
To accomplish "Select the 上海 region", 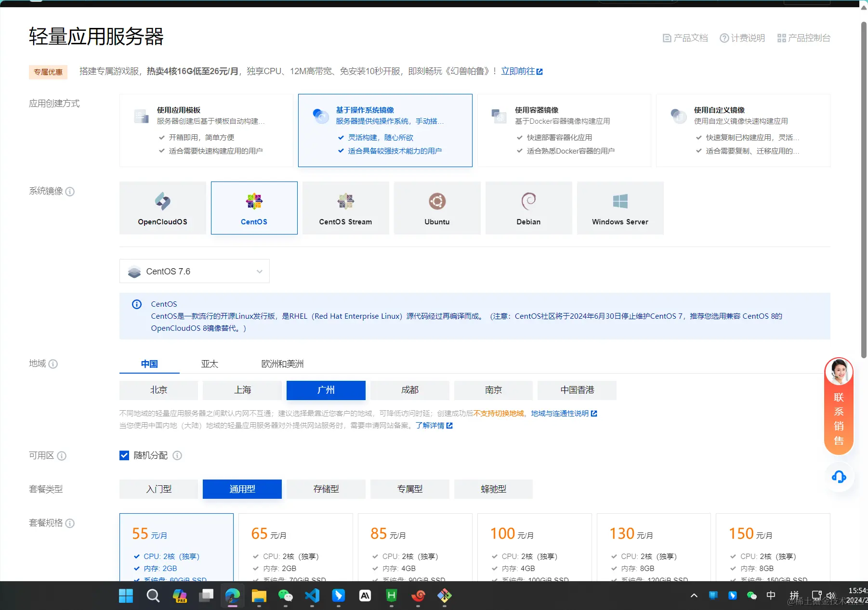I will pyautogui.click(x=242, y=390).
